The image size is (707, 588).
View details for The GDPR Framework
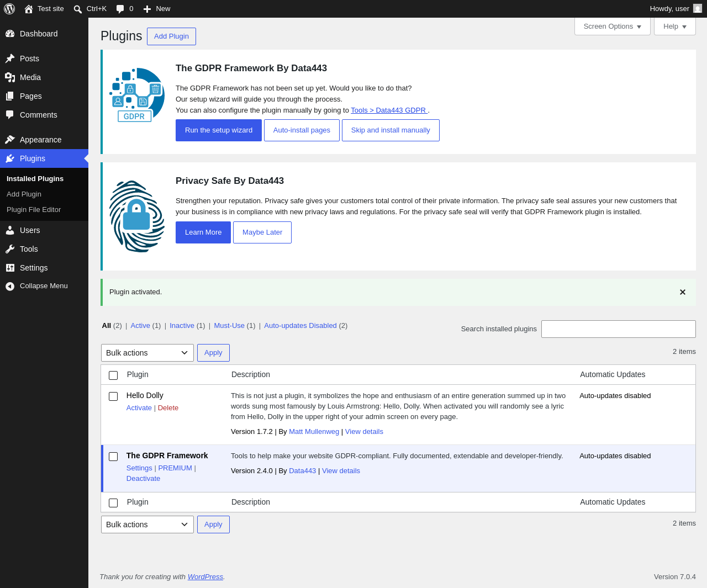[x=341, y=471]
